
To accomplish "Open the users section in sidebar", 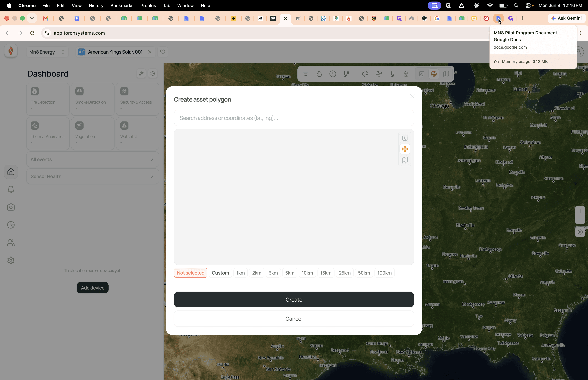I will tap(11, 243).
